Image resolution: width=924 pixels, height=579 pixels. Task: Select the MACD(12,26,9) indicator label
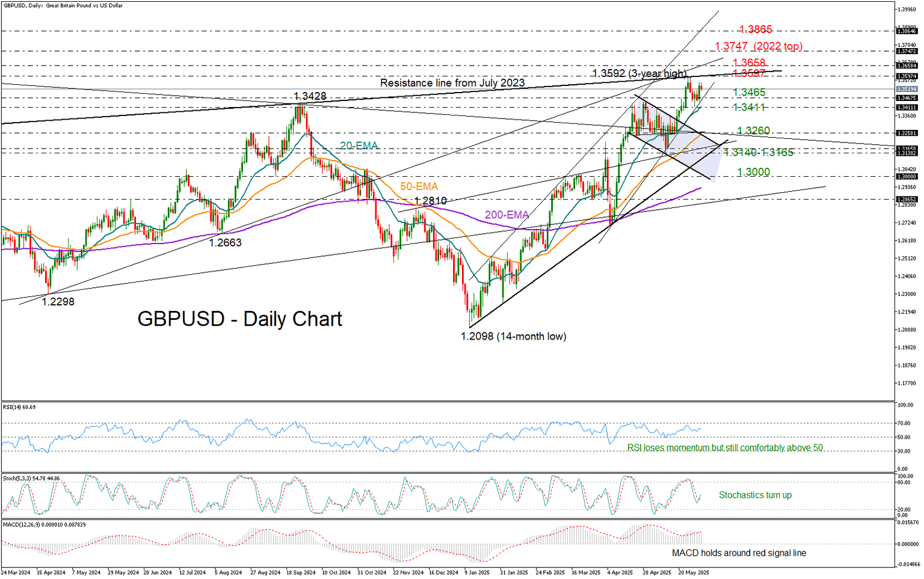pyautogui.click(x=43, y=524)
